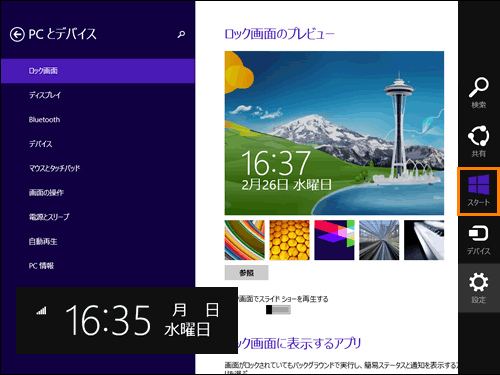Open the Settings gear charm (設定)
This screenshot has width=500, height=375.
click(x=479, y=288)
